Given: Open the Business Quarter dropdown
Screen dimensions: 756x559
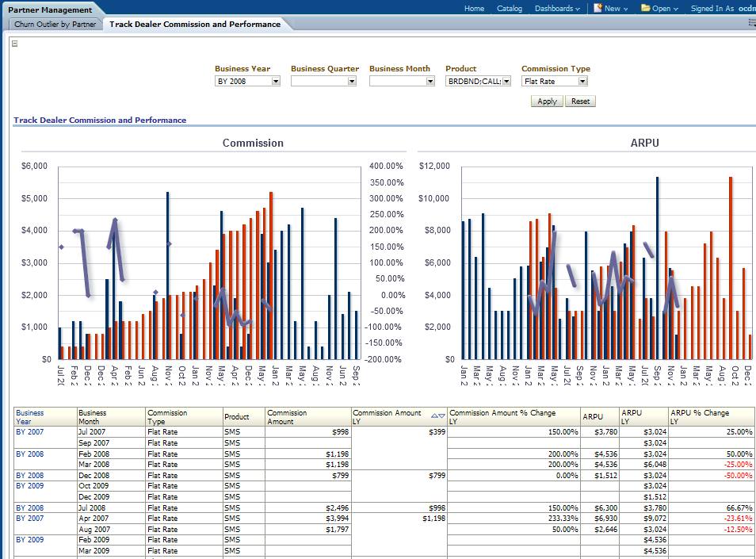Looking at the screenshot, I should 352,82.
